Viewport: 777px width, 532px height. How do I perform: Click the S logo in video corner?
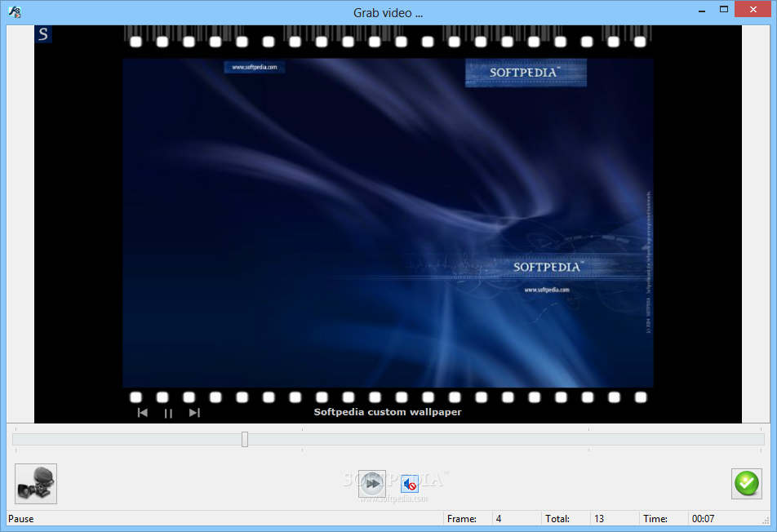(x=43, y=34)
